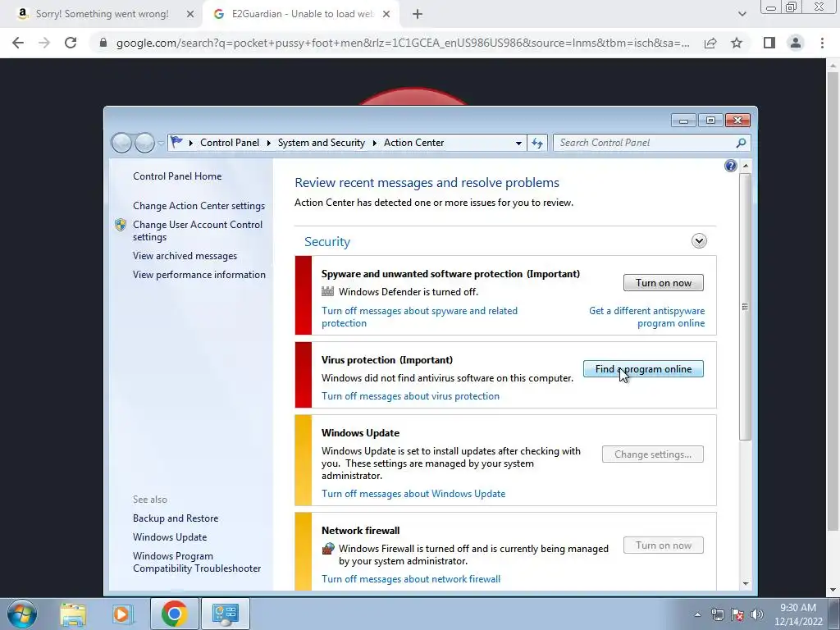This screenshot has height=630, width=840.
Task: Reload the page in Chrome
Action: point(71,43)
